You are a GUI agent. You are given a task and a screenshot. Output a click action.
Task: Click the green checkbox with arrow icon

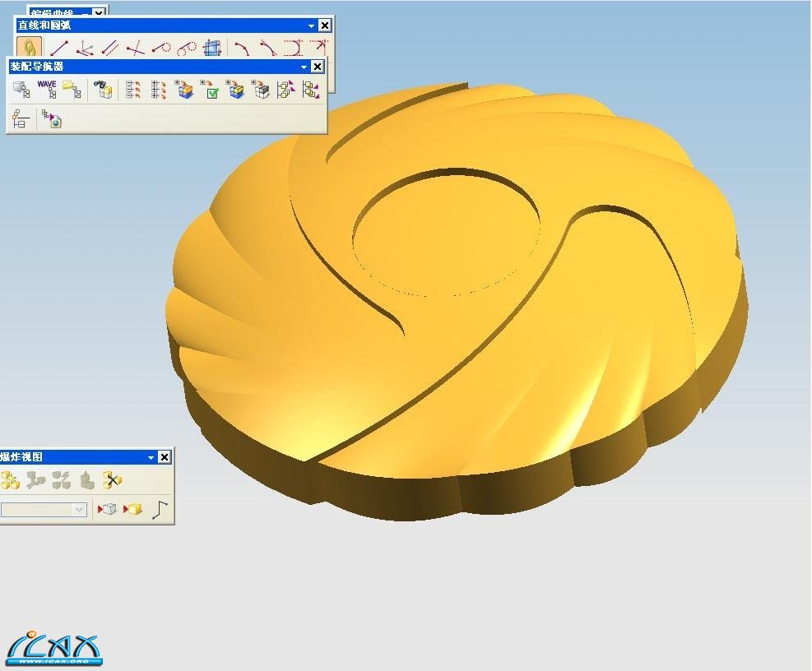point(210,89)
